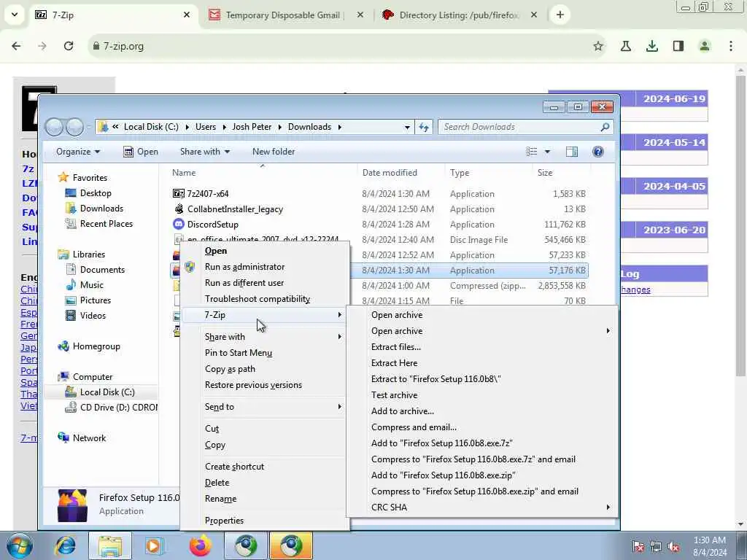
Task: Click Compress and email... entry
Action: (414, 427)
